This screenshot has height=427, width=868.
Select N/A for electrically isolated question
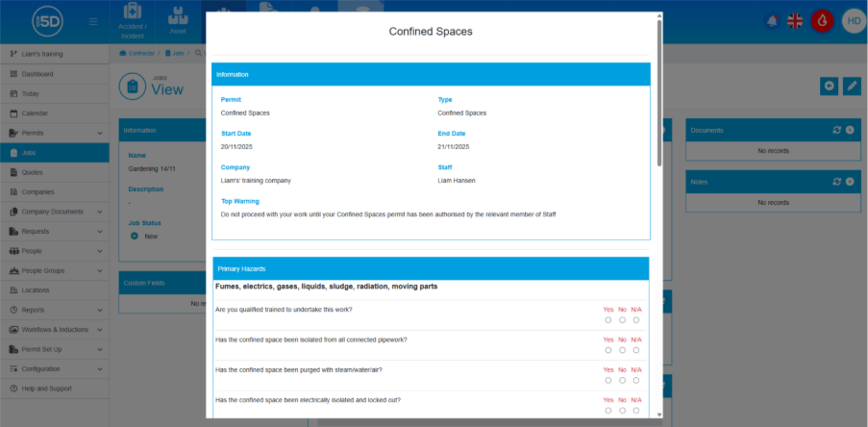pos(636,411)
